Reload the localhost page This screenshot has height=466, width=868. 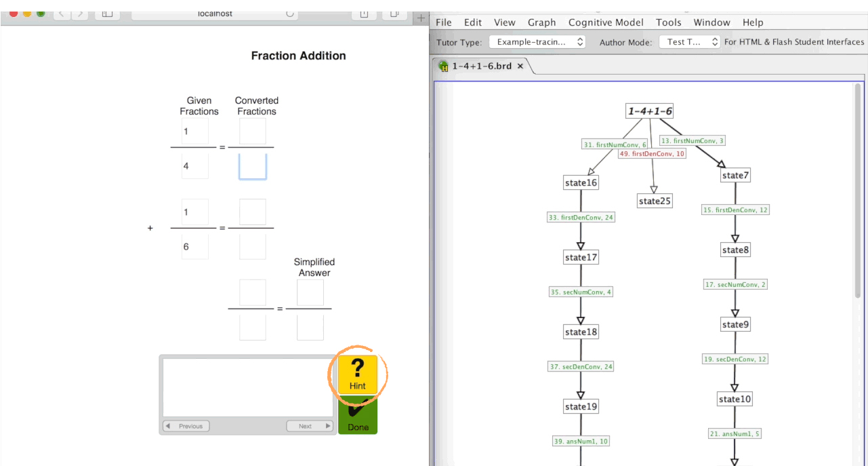(x=290, y=14)
